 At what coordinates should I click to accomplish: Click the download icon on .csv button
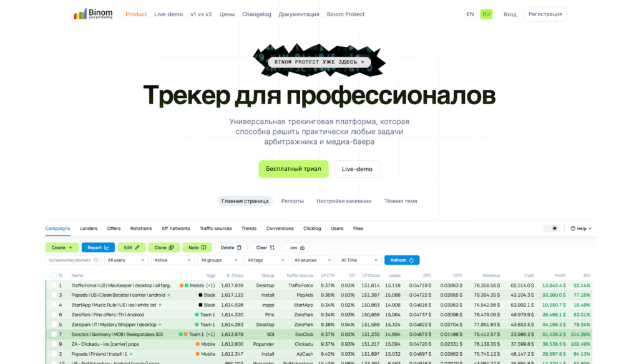[303, 247]
